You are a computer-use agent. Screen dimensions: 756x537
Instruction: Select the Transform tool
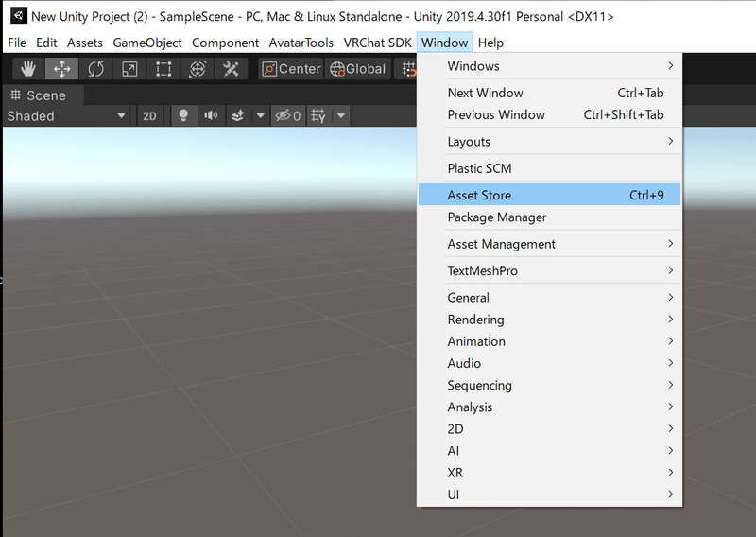point(198,69)
